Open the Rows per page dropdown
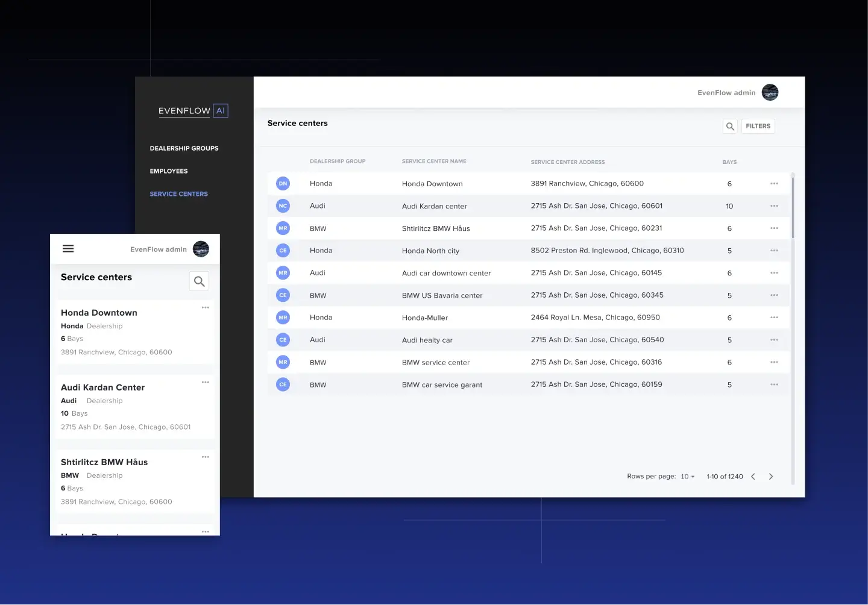The image size is (868, 605). tap(688, 477)
